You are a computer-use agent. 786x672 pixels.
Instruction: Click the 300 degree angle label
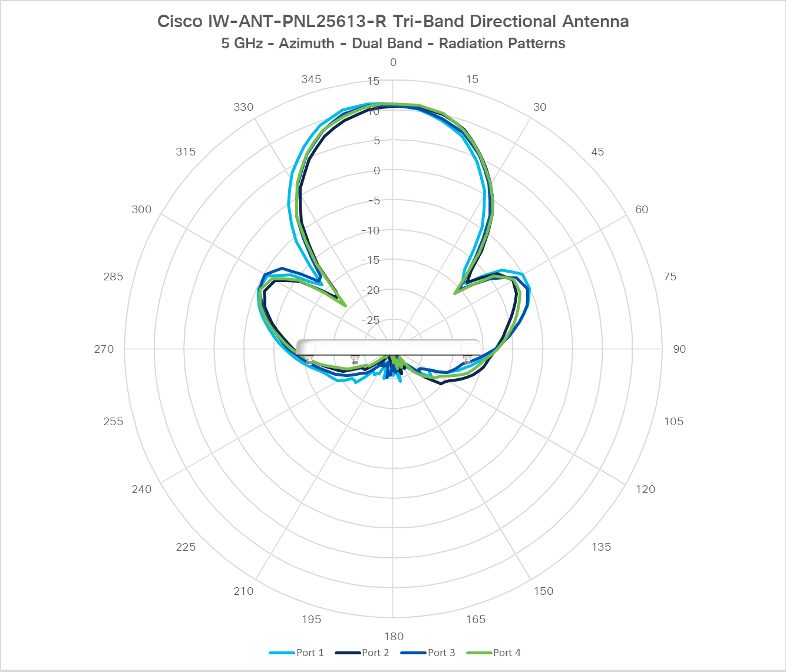point(141,210)
